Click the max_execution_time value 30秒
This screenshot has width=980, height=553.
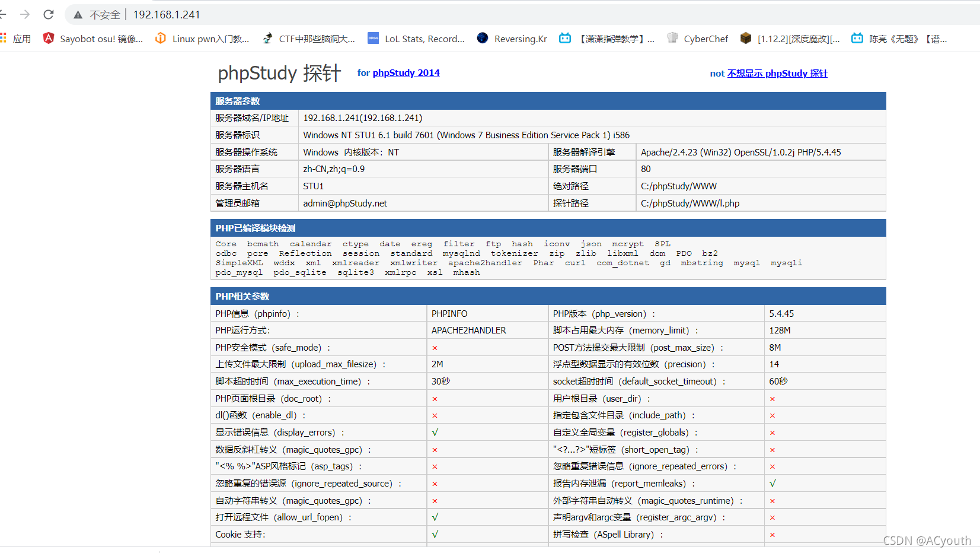pos(441,382)
